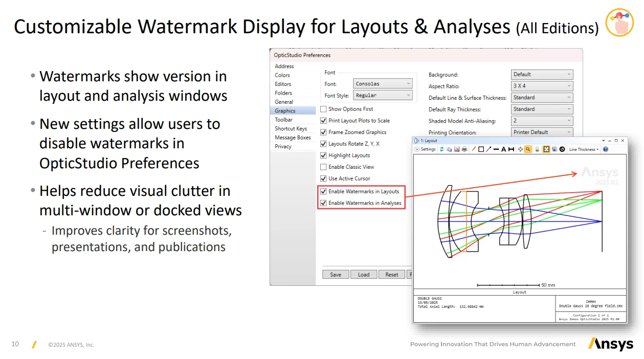Screen dimensions: 644x359
Task: Uncheck Use Active Cursor
Action: pos(323,178)
